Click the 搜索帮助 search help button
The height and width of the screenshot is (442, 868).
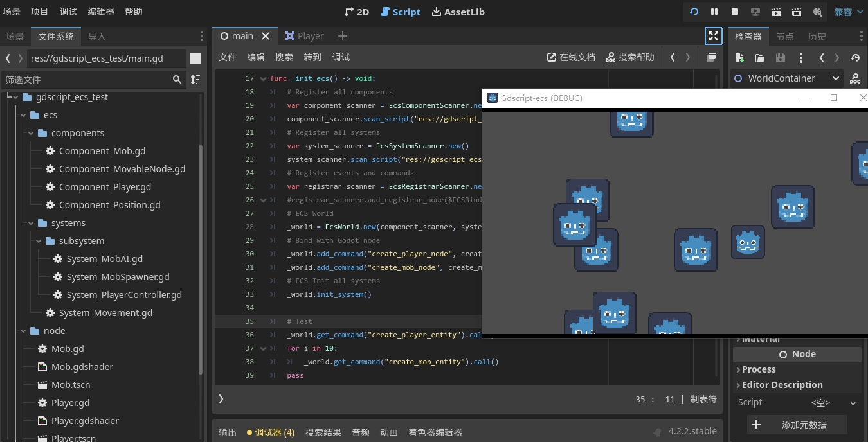[x=630, y=57]
